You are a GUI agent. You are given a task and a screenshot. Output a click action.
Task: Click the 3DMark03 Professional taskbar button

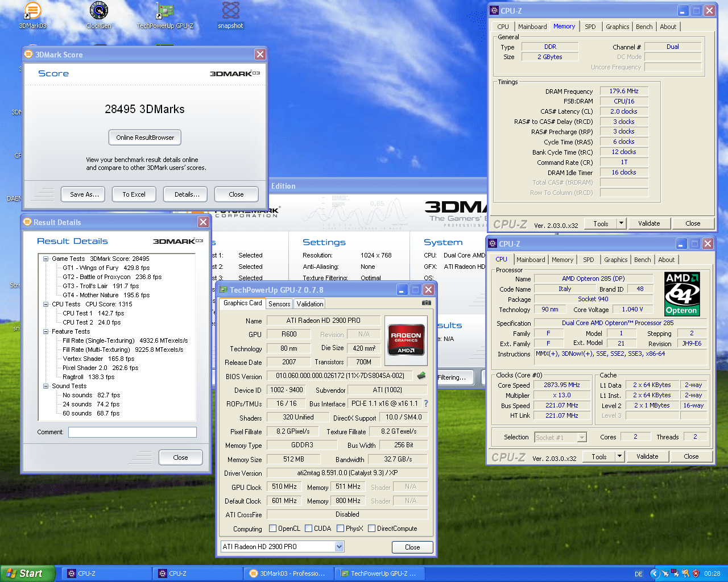pos(288,573)
